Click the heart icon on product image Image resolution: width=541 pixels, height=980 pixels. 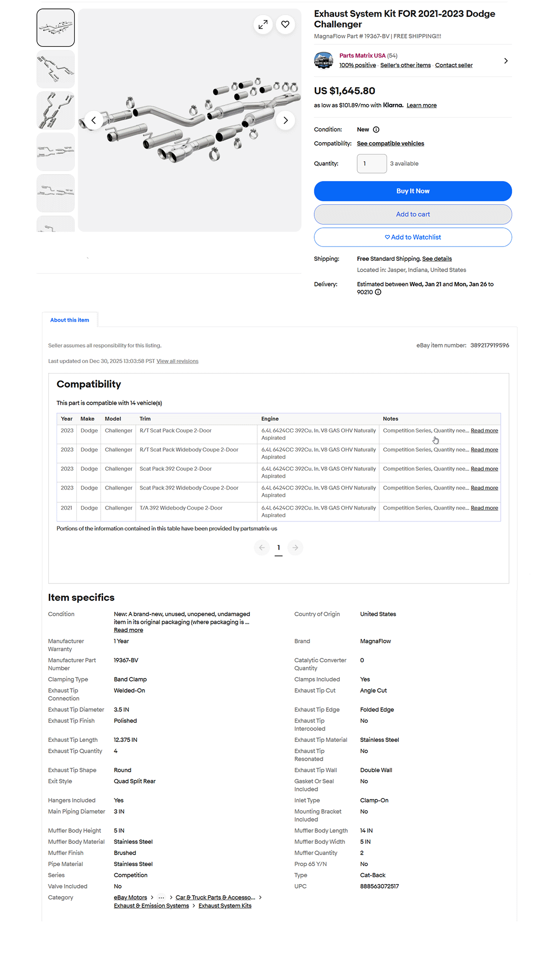[285, 24]
